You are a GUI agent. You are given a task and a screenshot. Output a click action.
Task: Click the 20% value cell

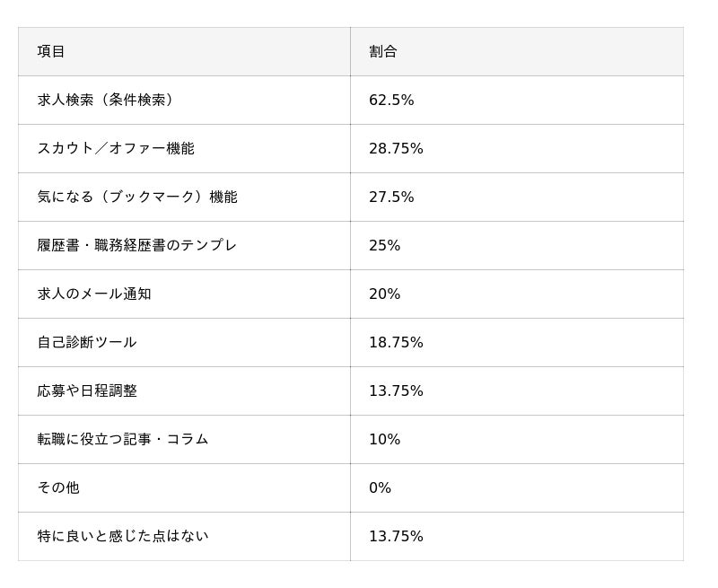(384, 294)
